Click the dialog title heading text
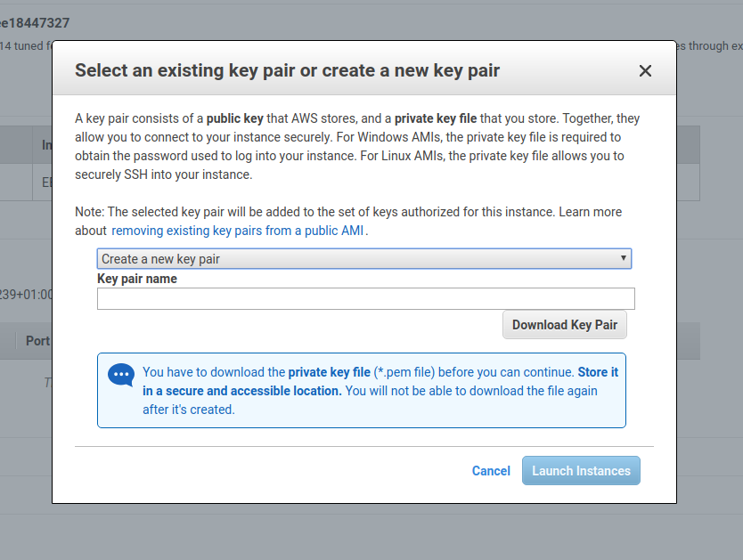Viewport: 743px width, 560px height. (287, 71)
